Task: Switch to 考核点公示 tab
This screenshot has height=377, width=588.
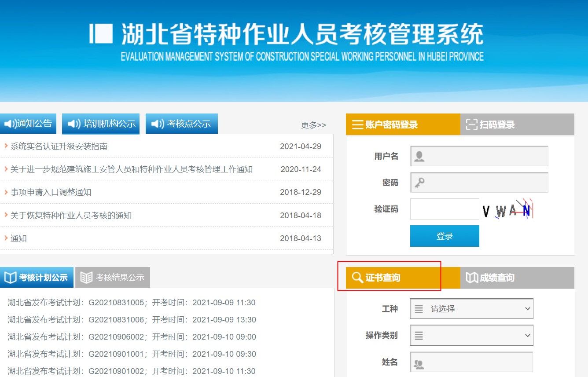Action: pos(181,124)
